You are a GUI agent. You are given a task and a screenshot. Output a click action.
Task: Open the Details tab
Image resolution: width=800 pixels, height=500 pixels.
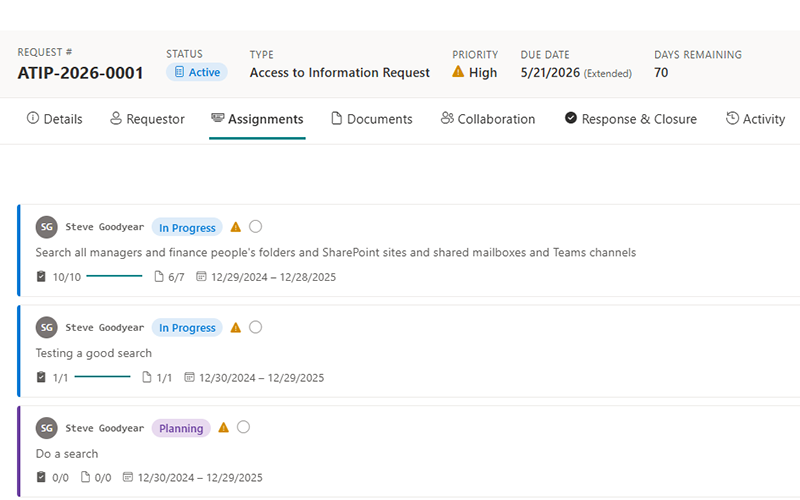point(54,119)
